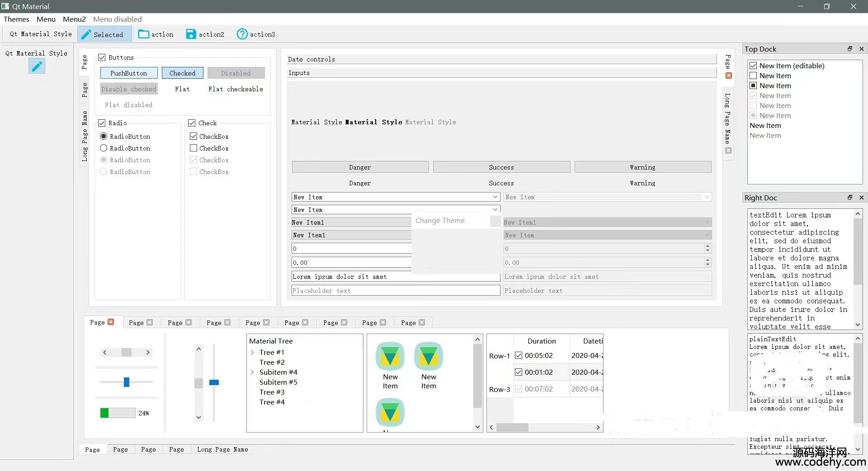
Task: Click the Selected pencil toolbar action
Action: (104, 34)
